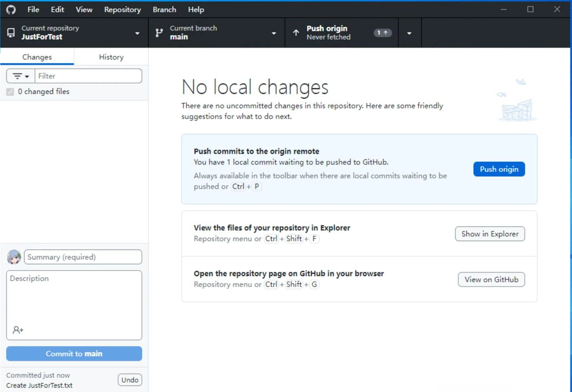572x392 pixels.
Task: Click the GitHub logo icon in menu bar
Action: pyautogui.click(x=11, y=9)
